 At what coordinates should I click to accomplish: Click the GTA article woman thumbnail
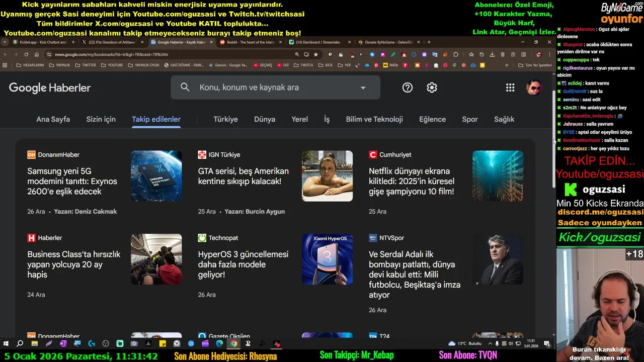[327, 176]
